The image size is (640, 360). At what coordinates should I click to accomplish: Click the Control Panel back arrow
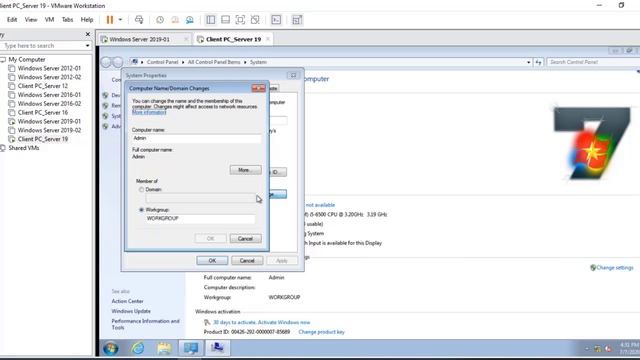106,62
